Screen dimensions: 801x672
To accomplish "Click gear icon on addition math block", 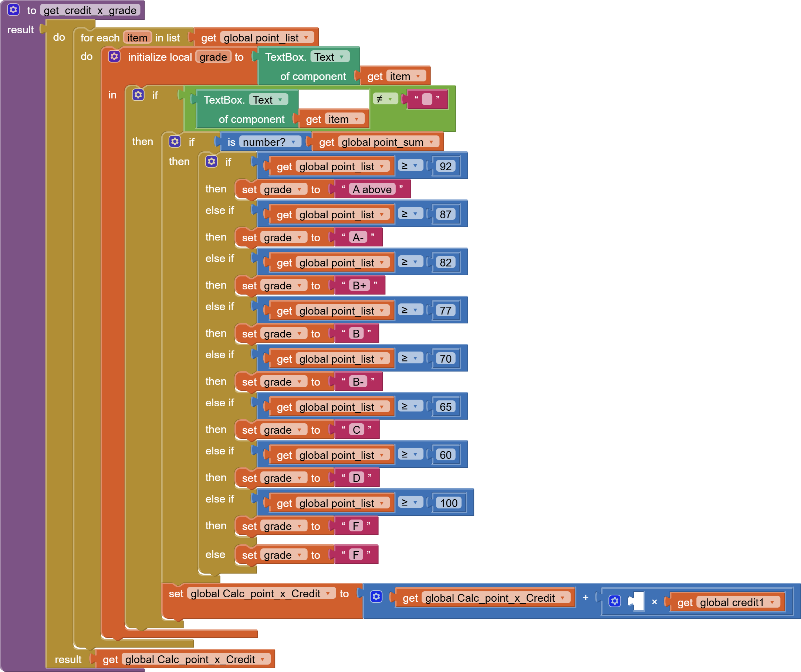I will (x=376, y=597).
